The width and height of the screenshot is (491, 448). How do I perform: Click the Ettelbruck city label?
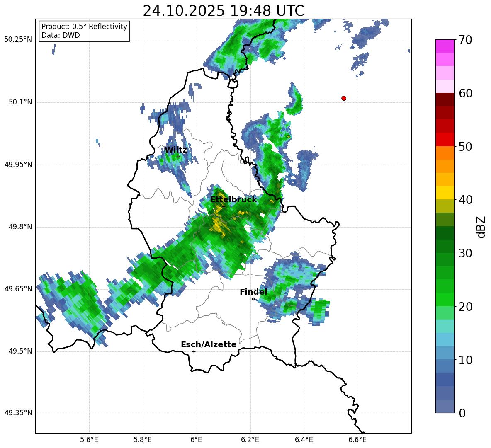(233, 200)
